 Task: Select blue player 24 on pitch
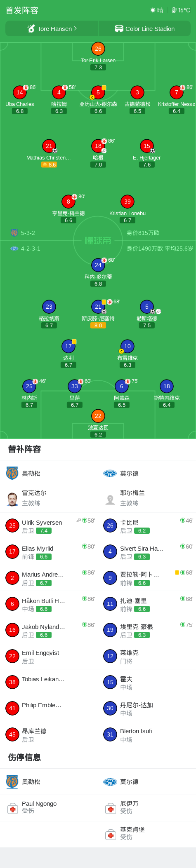98,265
